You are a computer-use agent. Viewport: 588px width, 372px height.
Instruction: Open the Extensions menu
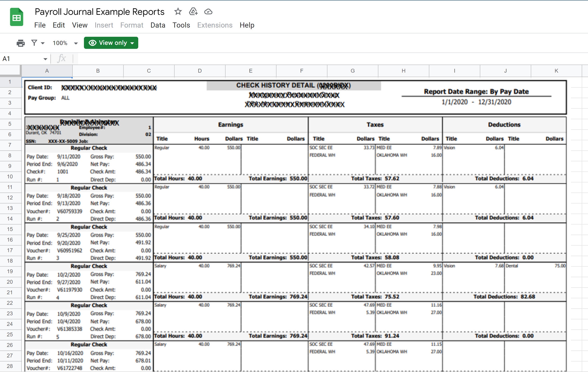coord(215,25)
